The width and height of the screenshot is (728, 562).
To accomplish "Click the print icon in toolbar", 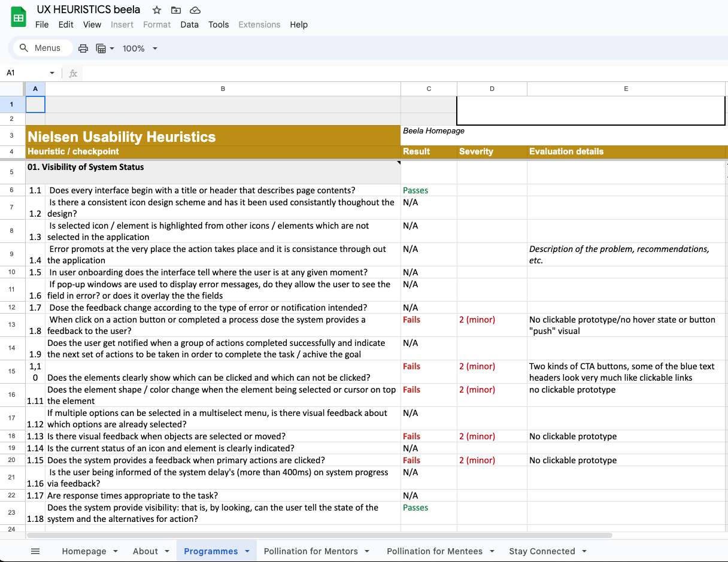I will 83,48.
